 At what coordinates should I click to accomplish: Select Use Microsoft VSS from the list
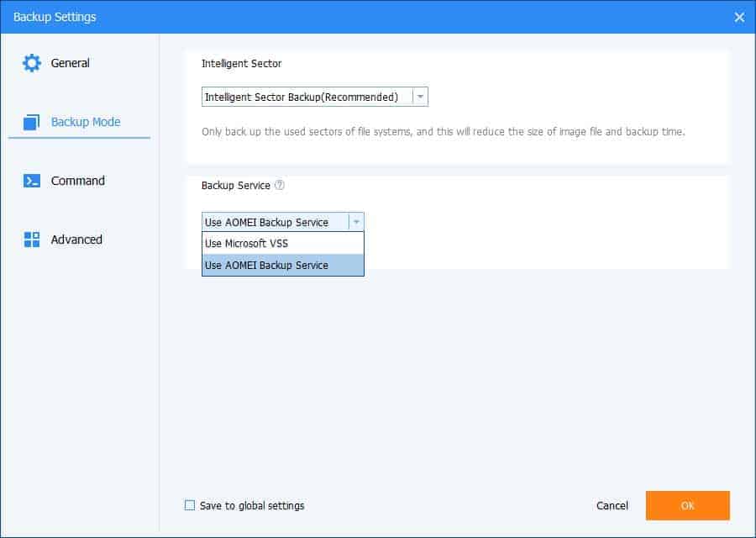[x=244, y=243]
